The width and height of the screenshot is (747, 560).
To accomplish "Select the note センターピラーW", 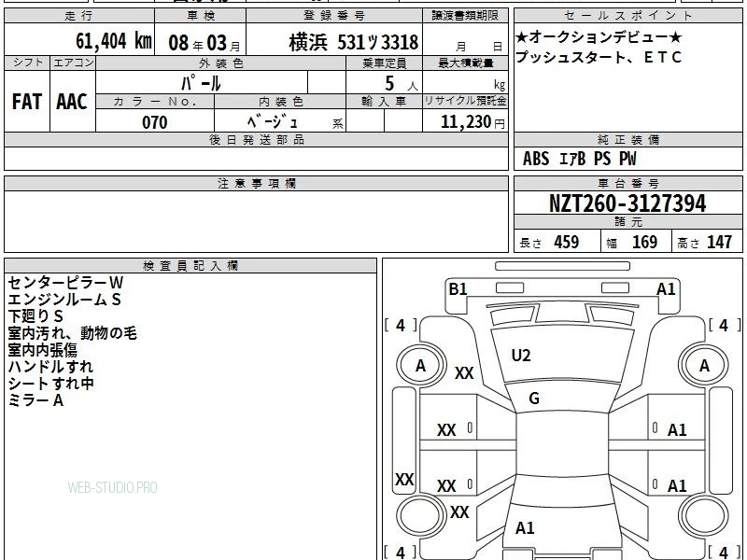I will coord(65,283).
